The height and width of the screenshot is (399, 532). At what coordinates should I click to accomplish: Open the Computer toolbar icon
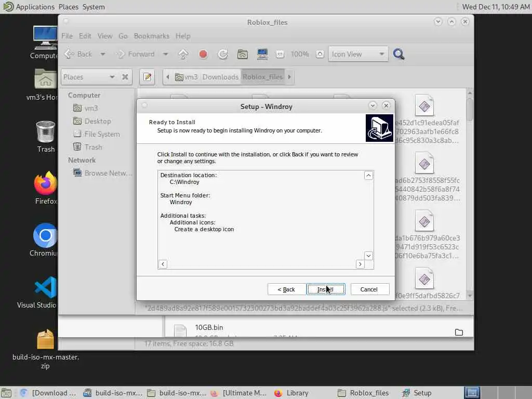tap(262, 54)
